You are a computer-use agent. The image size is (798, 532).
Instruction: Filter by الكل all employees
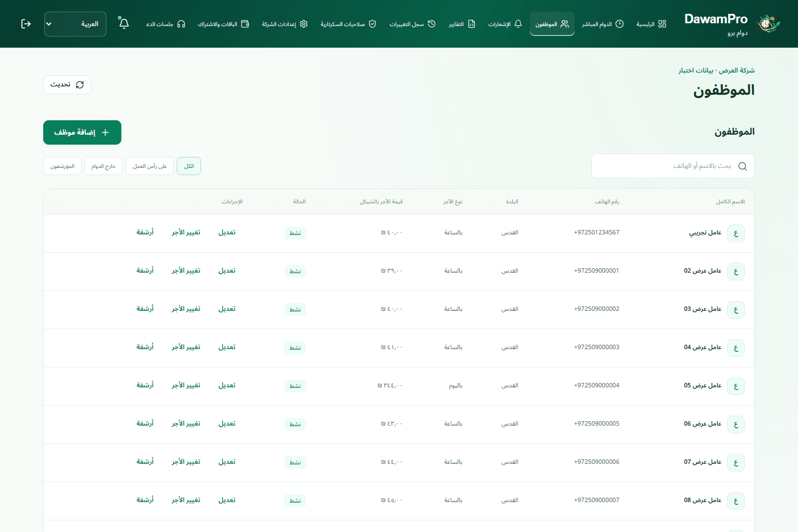(189, 166)
